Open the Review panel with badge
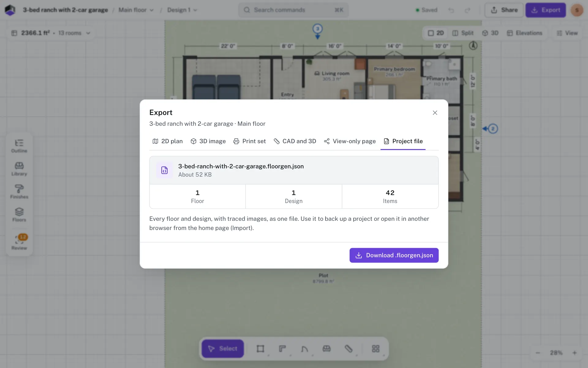 coord(19,243)
